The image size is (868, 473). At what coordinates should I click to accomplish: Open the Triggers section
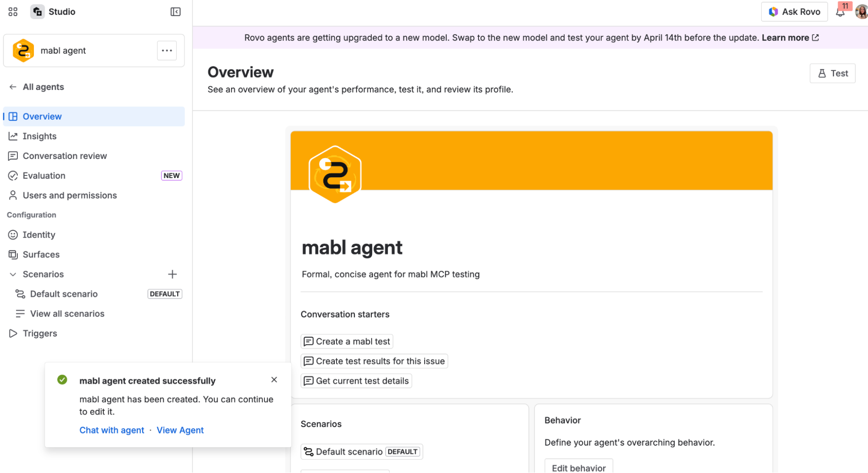40,333
